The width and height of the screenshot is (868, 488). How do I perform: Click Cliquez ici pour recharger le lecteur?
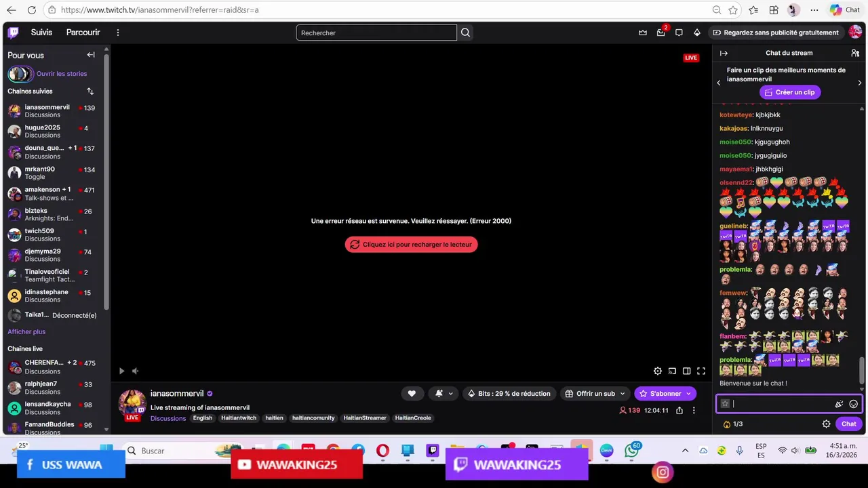[x=411, y=245]
